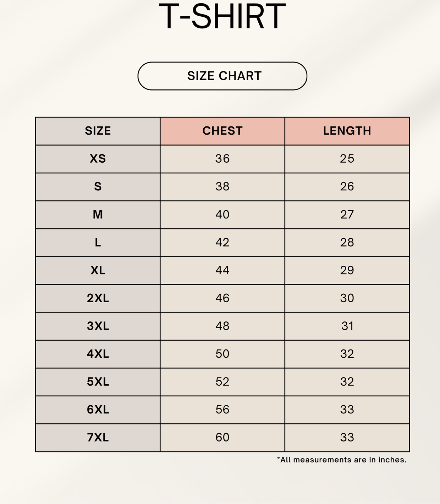The image size is (440, 504).
Task: Select the 7XL size row label
Action: [x=98, y=438]
